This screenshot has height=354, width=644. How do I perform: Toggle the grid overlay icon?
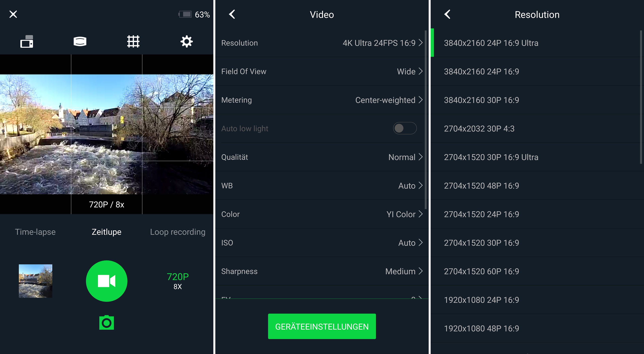coord(133,41)
